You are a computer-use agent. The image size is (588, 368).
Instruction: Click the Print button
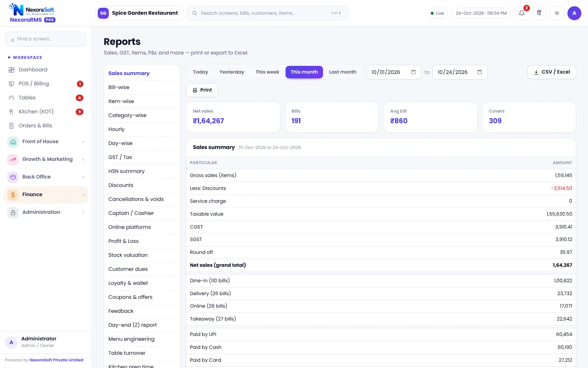coord(202,90)
